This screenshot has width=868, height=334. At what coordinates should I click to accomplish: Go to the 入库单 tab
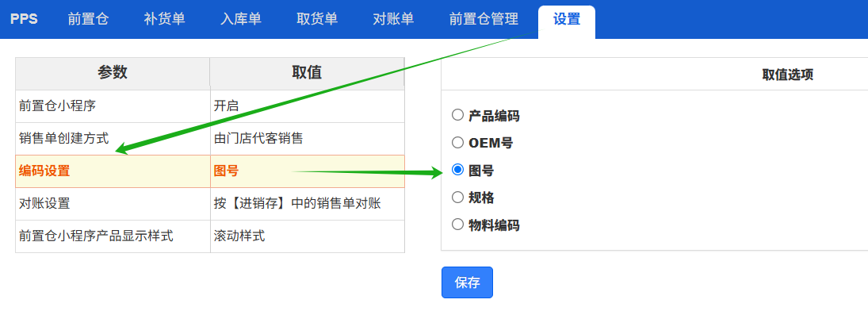241,19
